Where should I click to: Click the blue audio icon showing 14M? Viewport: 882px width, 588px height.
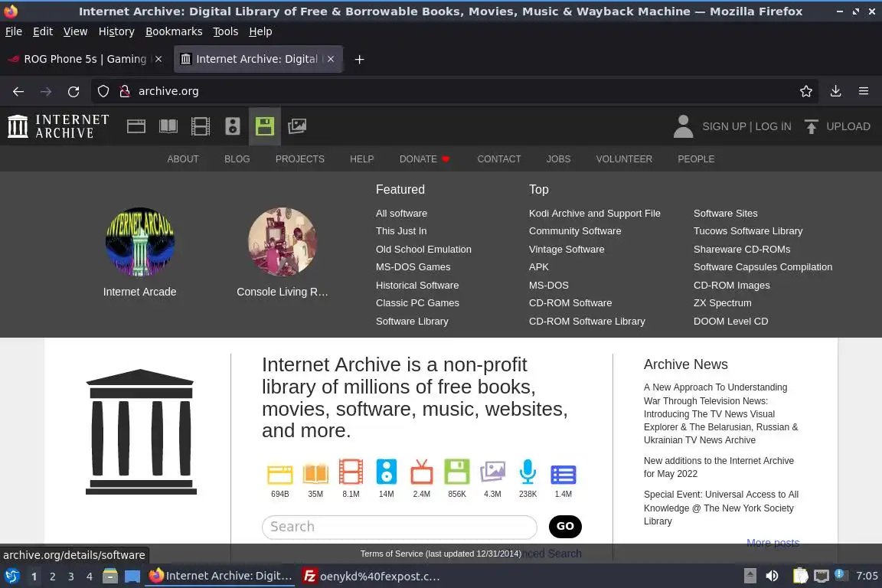click(x=387, y=472)
